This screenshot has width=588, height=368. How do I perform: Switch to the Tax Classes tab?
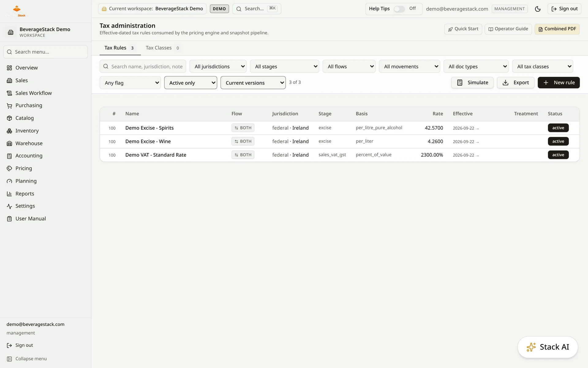coord(163,48)
